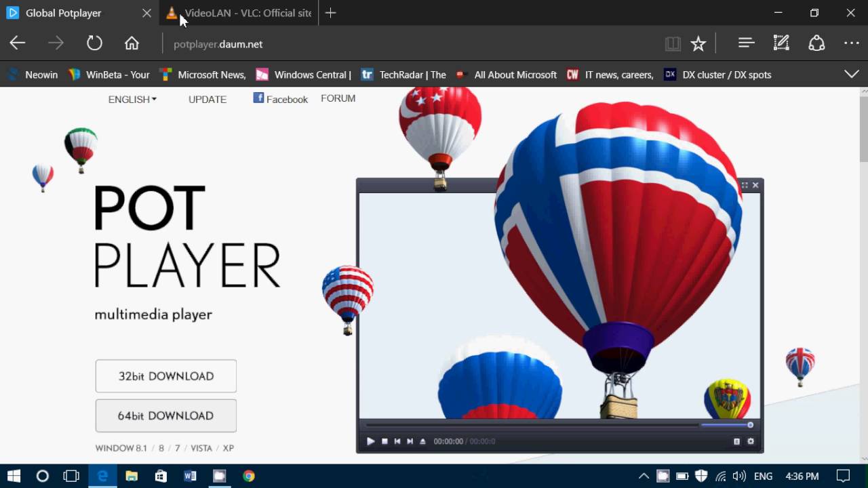Open reading view book icon

(673, 44)
